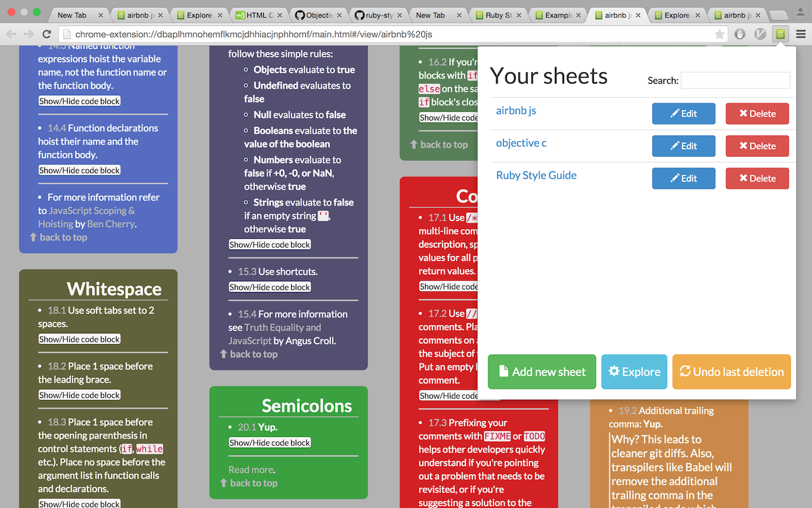
Task: Click the Whitespace section heading
Action: tap(114, 289)
